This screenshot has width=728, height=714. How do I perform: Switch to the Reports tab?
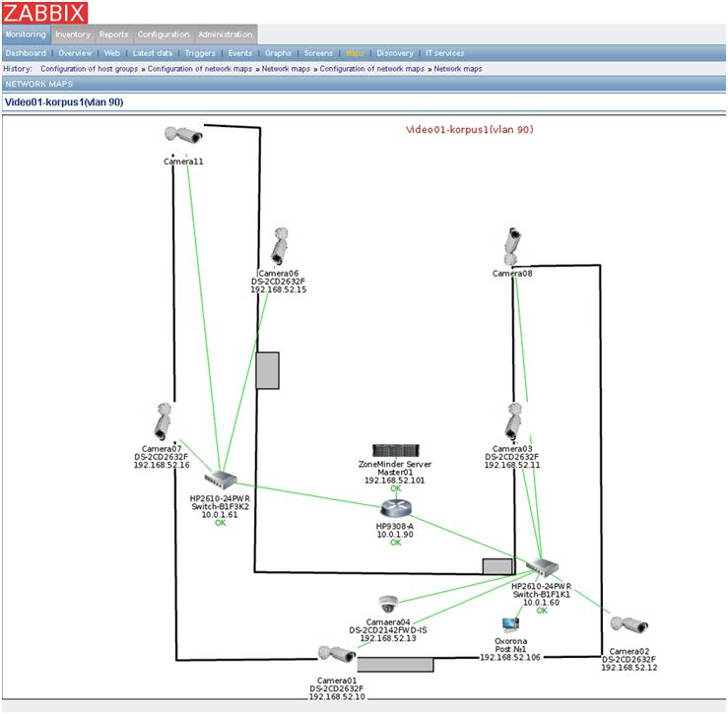(113, 34)
